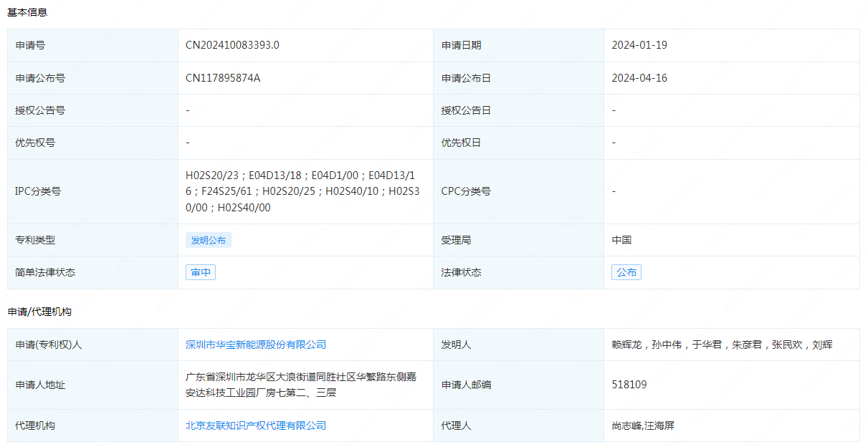The width and height of the screenshot is (868, 447).
Task: Click the 审中 legal status tag
Action: click(201, 272)
